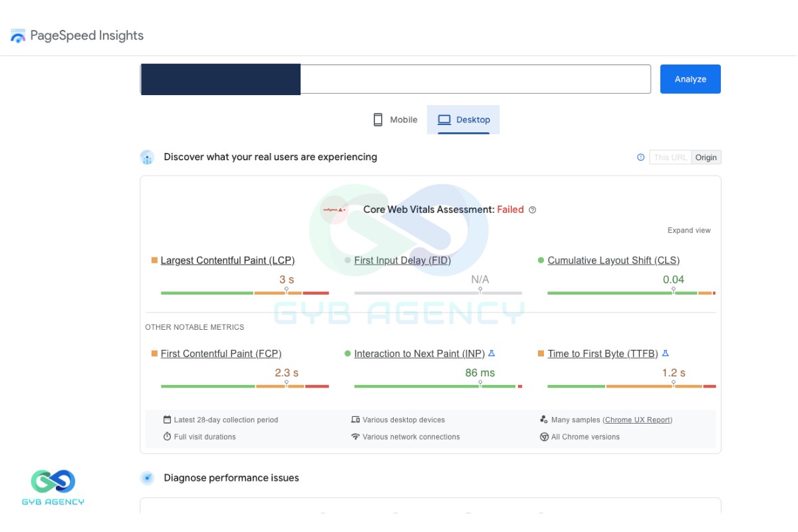The height and width of the screenshot is (532, 798).
Task: Click the samples icon beside Many samples
Action: click(544, 420)
